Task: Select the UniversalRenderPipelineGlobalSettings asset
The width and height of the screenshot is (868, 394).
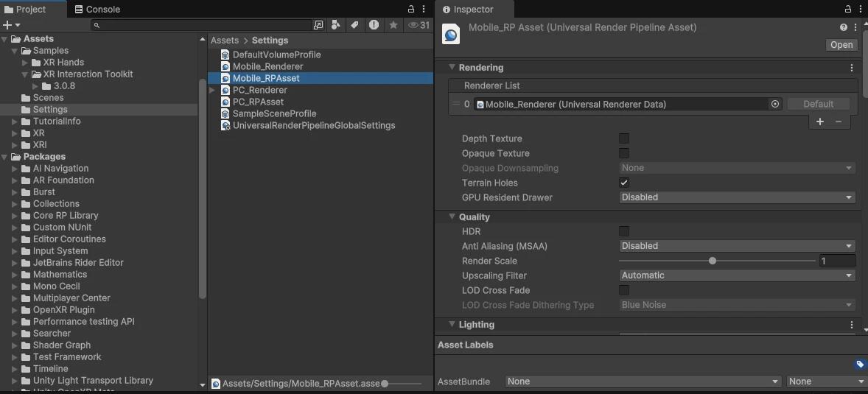Action: click(313, 126)
